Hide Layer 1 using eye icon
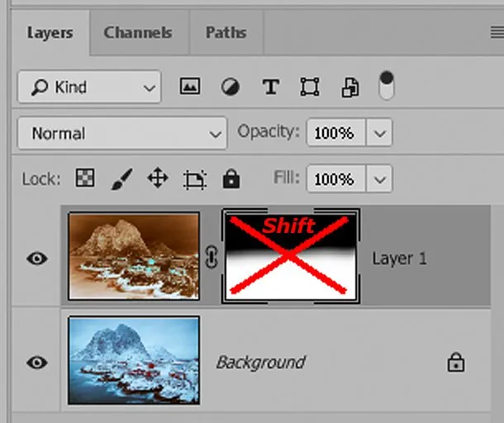Screen dimensions: 504x423 tap(37, 258)
